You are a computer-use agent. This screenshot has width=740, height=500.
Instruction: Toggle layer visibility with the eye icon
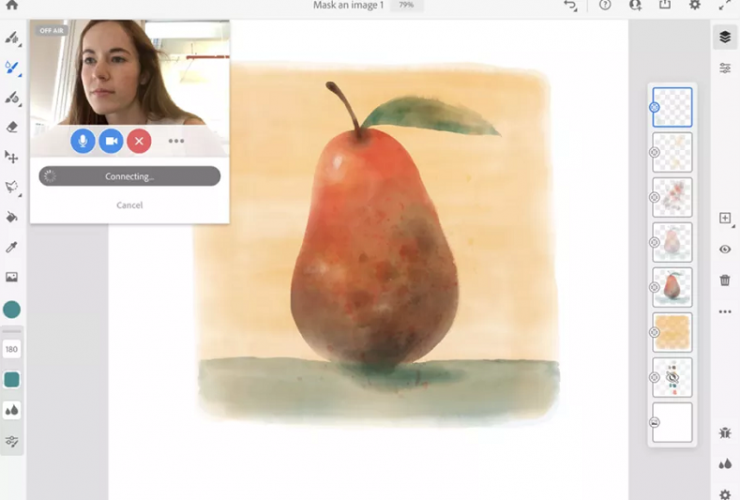[725, 249]
